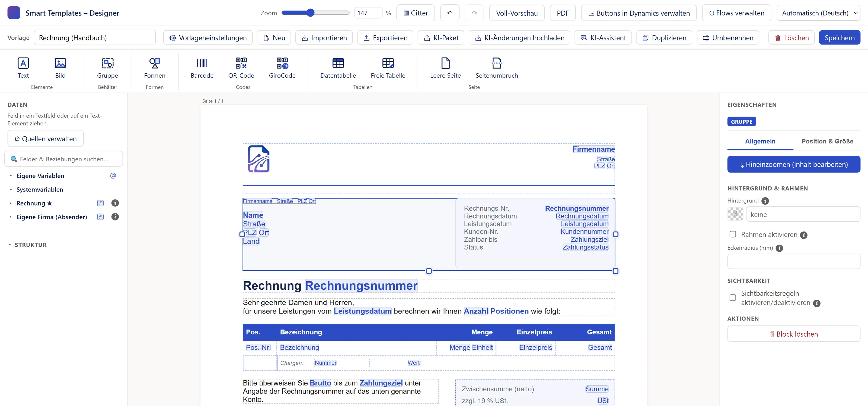The height and width of the screenshot is (406, 868).
Task: Adjust the Zoom slider
Action: (x=315, y=13)
